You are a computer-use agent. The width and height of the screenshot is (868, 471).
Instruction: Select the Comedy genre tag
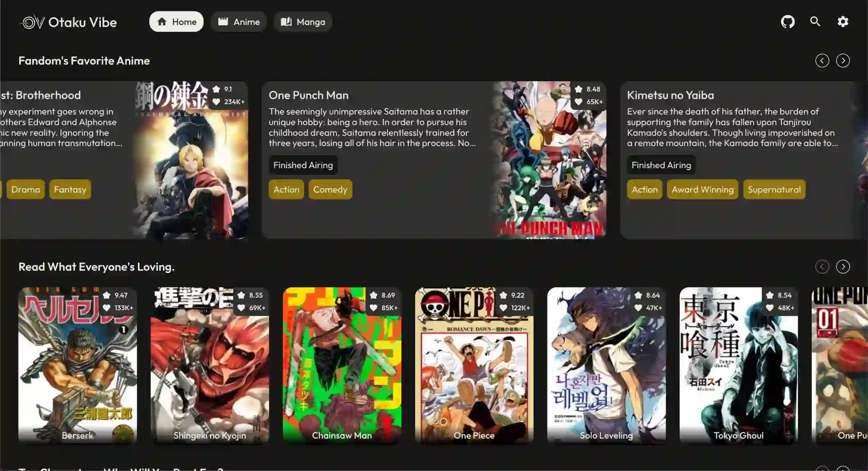(x=330, y=190)
